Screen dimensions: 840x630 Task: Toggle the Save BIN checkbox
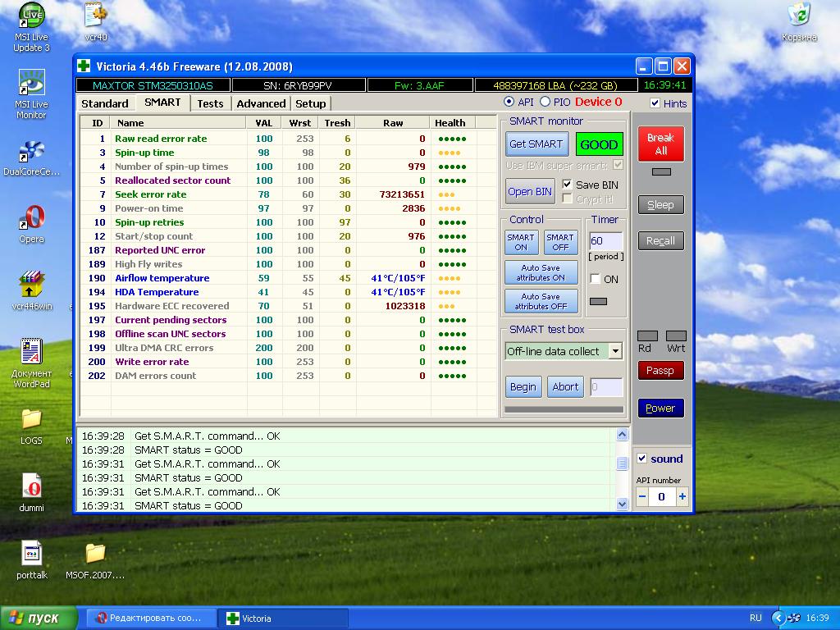[x=568, y=185]
